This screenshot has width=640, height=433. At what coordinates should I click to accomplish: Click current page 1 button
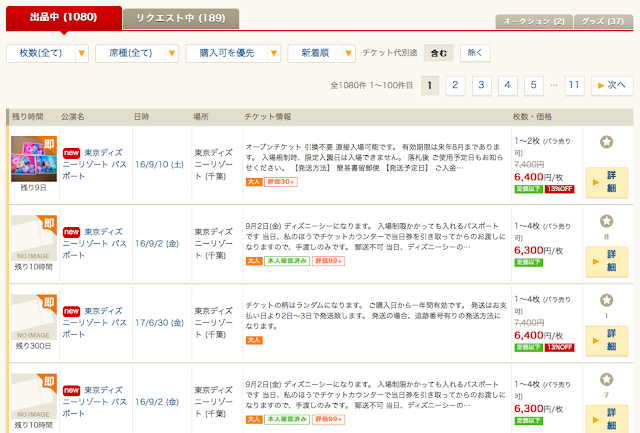(430, 86)
